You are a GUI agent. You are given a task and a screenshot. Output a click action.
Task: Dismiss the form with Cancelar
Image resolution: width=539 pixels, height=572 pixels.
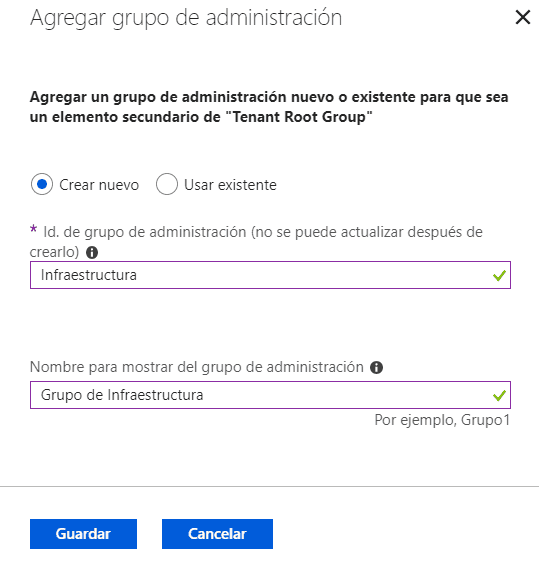[x=217, y=534]
